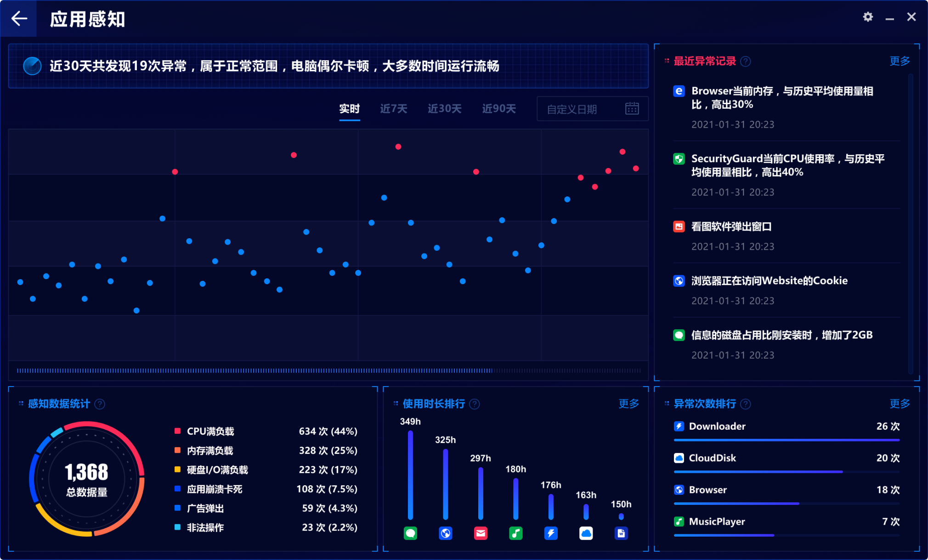The width and height of the screenshot is (928, 560).
Task: Click the timeline progress bar below chart
Action: pos(328,370)
